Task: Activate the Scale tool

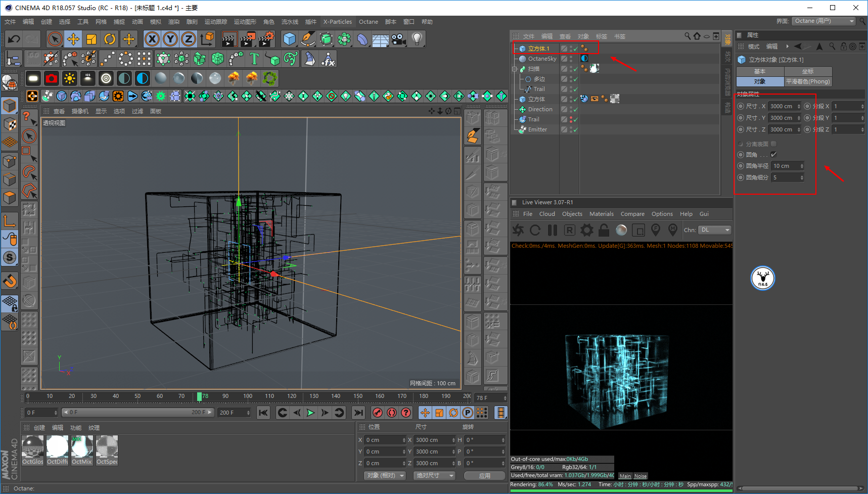Action: 91,39
